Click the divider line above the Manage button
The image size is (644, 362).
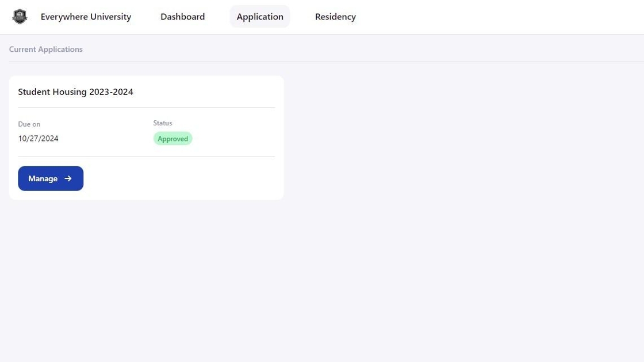146,157
